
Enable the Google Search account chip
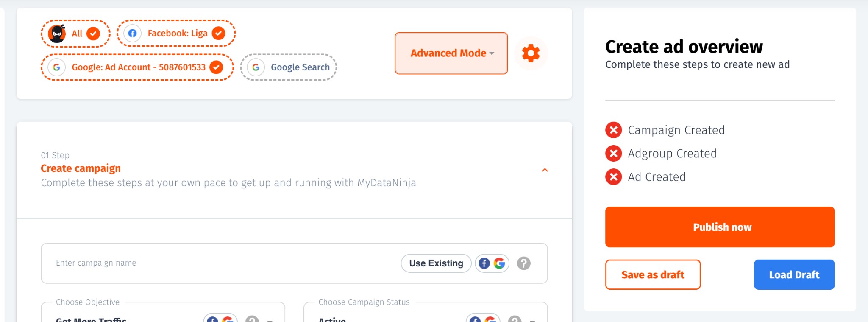click(289, 67)
